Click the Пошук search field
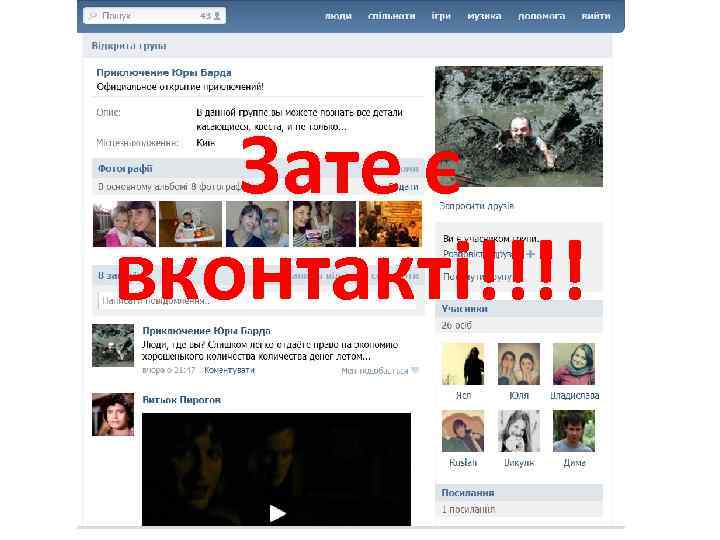 pyautogui.click(x=154, y=16)
